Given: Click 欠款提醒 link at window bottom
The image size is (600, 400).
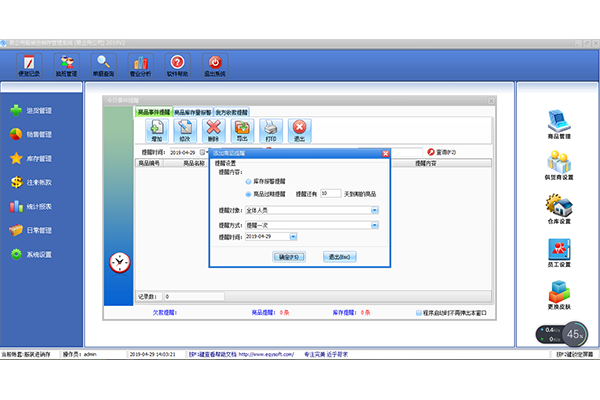Looking at the screenshot, I should pos(165,313).
